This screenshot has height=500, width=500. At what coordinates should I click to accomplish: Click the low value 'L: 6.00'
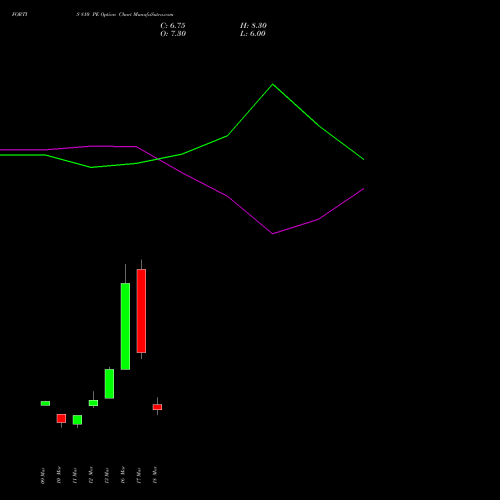click(x=253, y=34)
